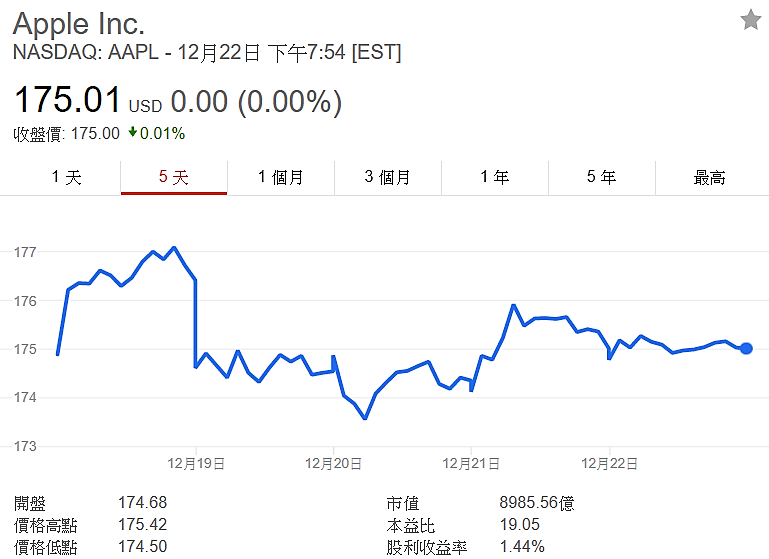This screenshot has width=769, height=559.
Task: Open the 1 個月 chart tab
Action: coord(281,177)
